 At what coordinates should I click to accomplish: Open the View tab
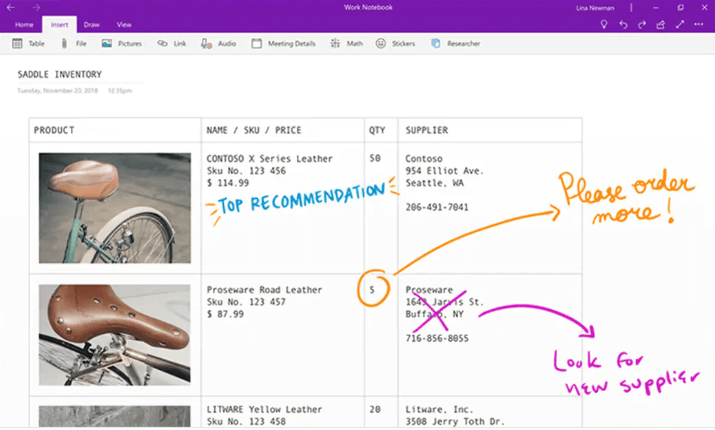pos(124,24)
